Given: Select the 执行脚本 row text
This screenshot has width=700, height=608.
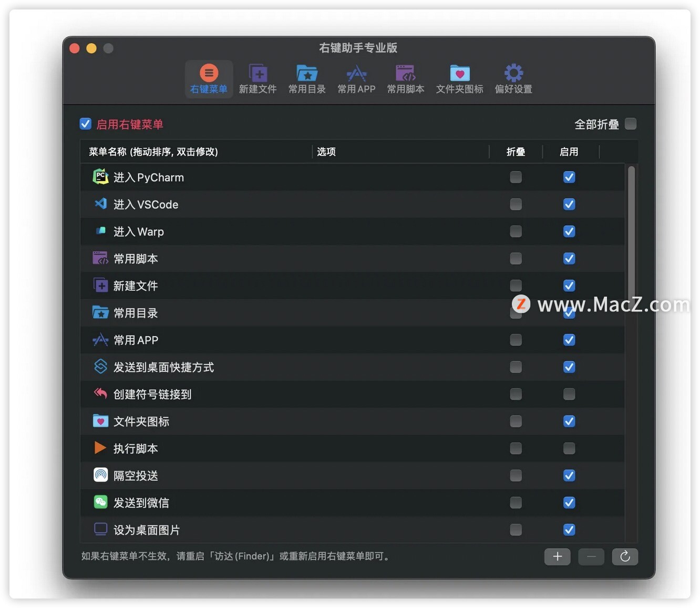Looking at the screenshot, I should pyautogui.click(x=136, y=449).
